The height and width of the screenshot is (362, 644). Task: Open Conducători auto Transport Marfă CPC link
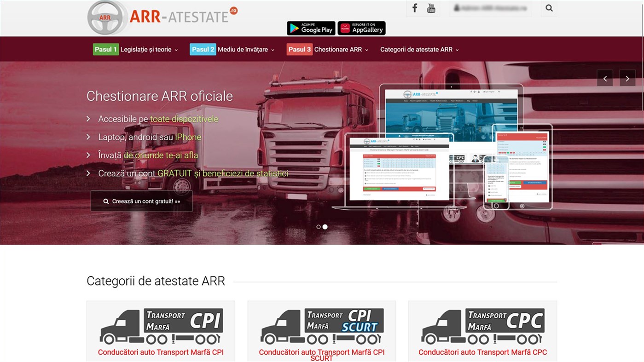tap(482, 352)
